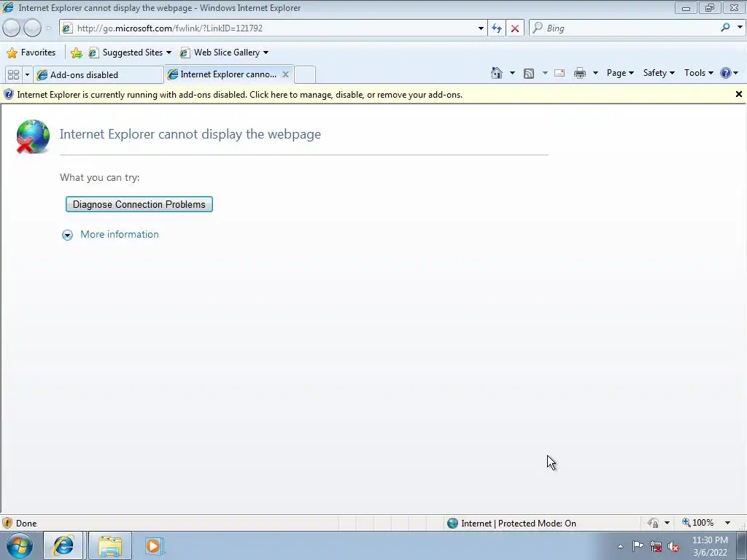Click the Forward navigation button
Viewport: 747px width, 560px height.
(x=32, y=28)
